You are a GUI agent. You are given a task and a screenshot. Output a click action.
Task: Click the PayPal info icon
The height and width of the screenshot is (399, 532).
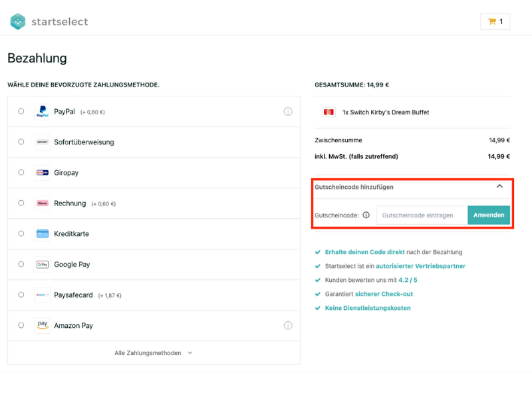[x=288, y=112]
